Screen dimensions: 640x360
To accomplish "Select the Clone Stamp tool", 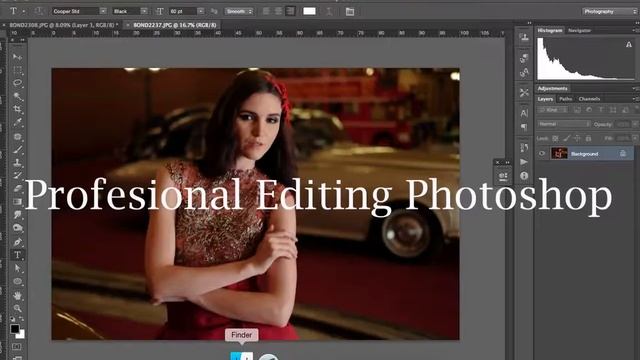I will 17,162.
